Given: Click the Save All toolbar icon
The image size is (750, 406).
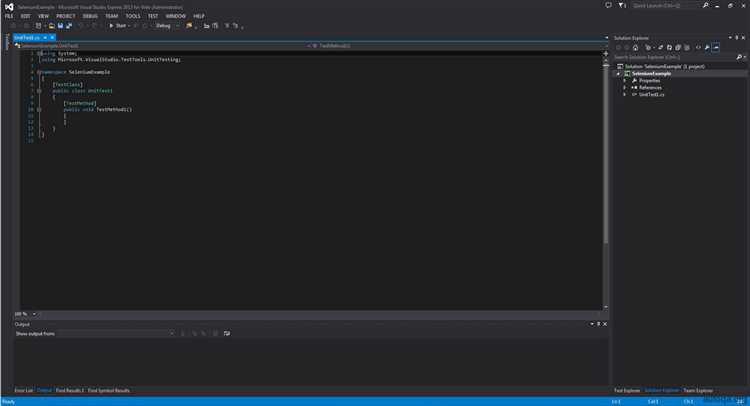Looking at the screenshot, I should (x=69, y=25).
